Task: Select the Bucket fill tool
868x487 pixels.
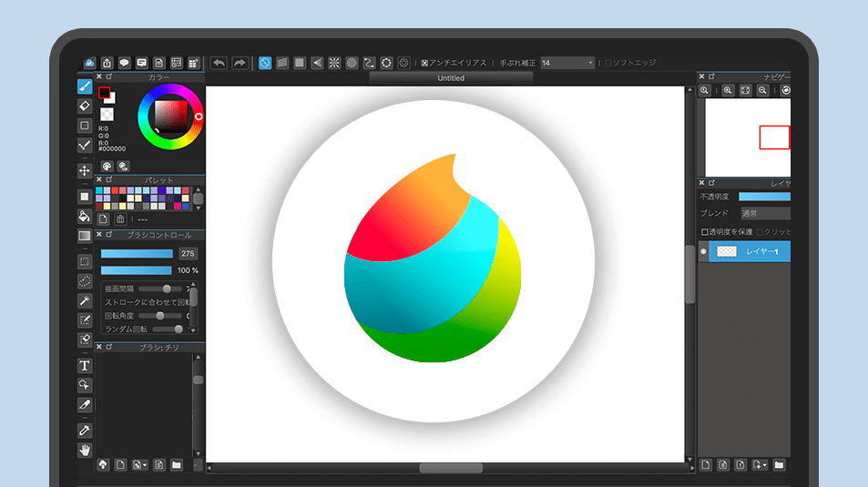Action: (85, 216)
